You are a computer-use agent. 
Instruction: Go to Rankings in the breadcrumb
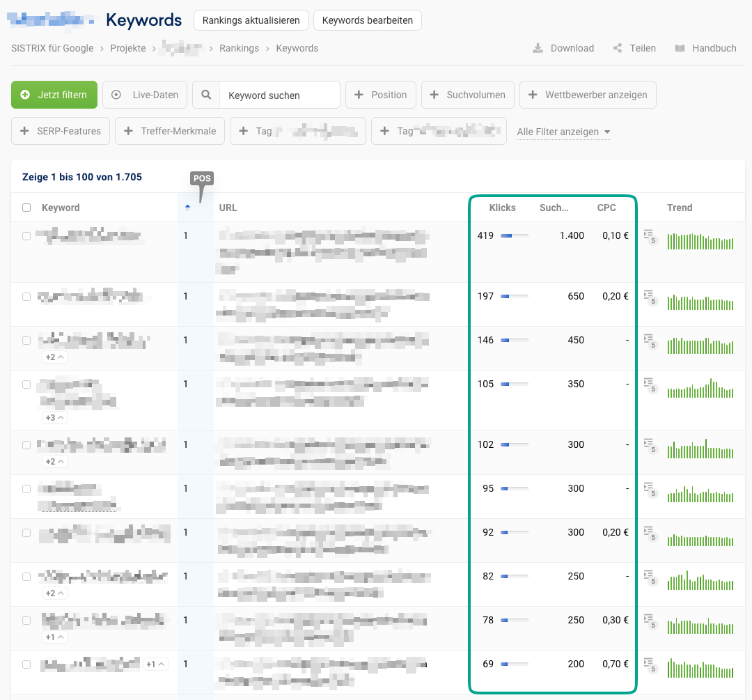point(239,48)
